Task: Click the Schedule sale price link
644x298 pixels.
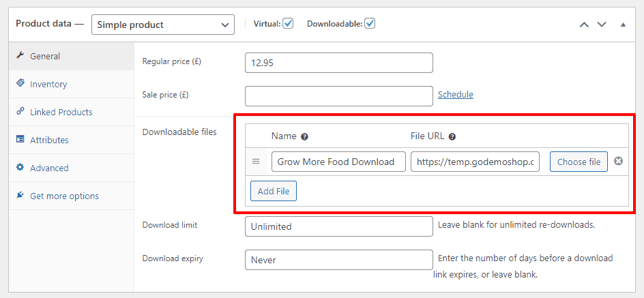Action: pyautogui.click(x=456, y=94)
